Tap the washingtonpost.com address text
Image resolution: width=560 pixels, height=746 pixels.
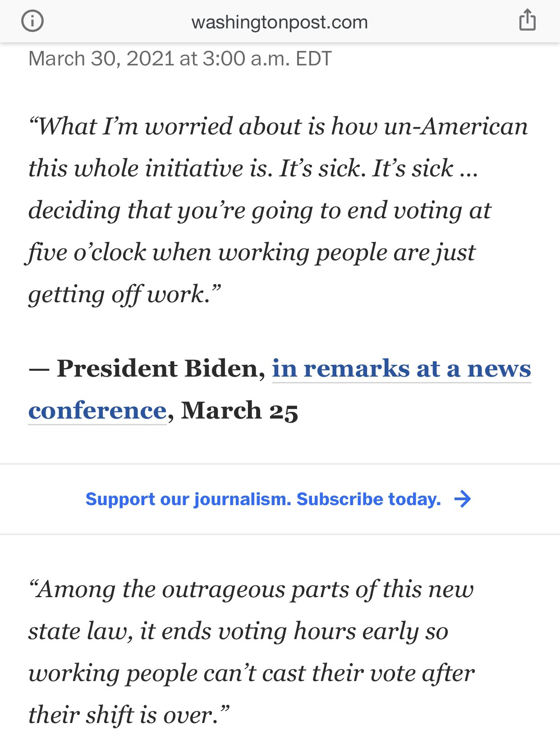tap(280, 22)
